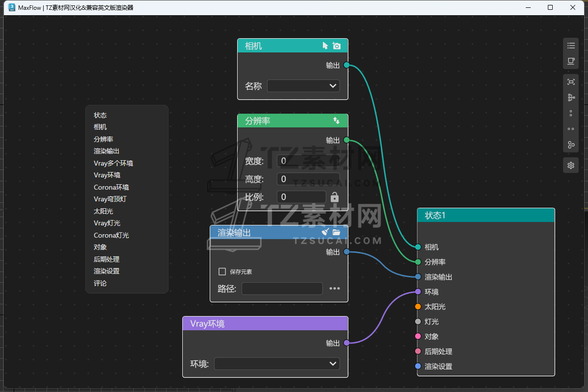588x392 pixels.
Task: Click the 高度 input field
Action: point(308,179)
